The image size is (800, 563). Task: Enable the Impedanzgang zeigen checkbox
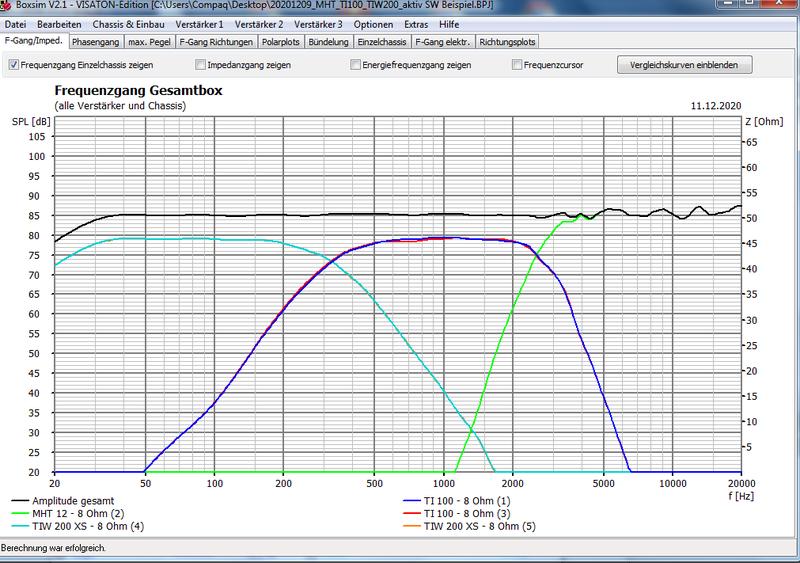pos(201,65)
